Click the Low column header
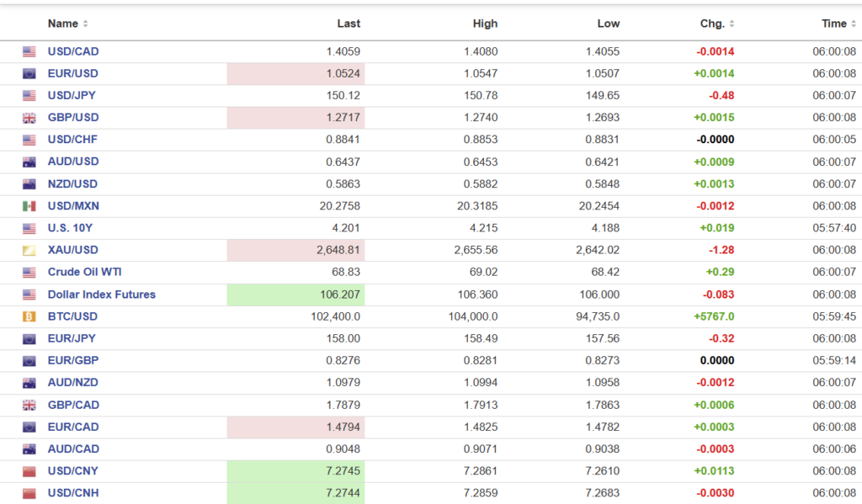The width and height of the screenshot is (862, 504). point(608,24)
